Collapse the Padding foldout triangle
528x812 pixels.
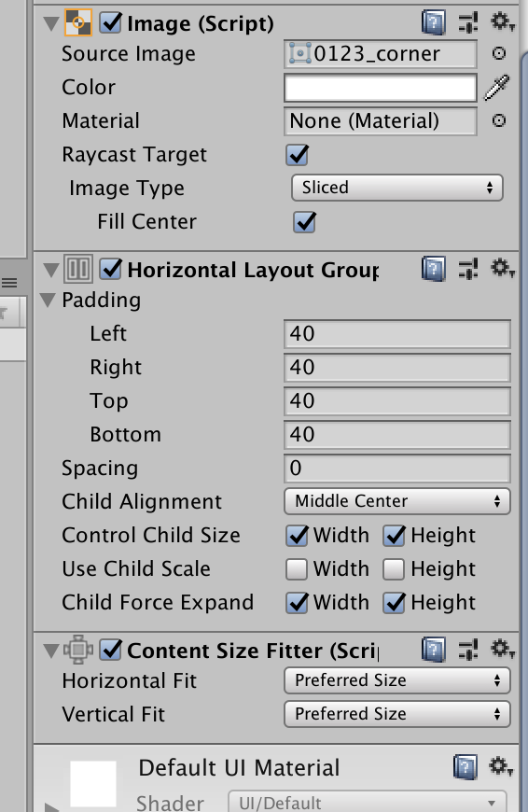click(49, 301)
